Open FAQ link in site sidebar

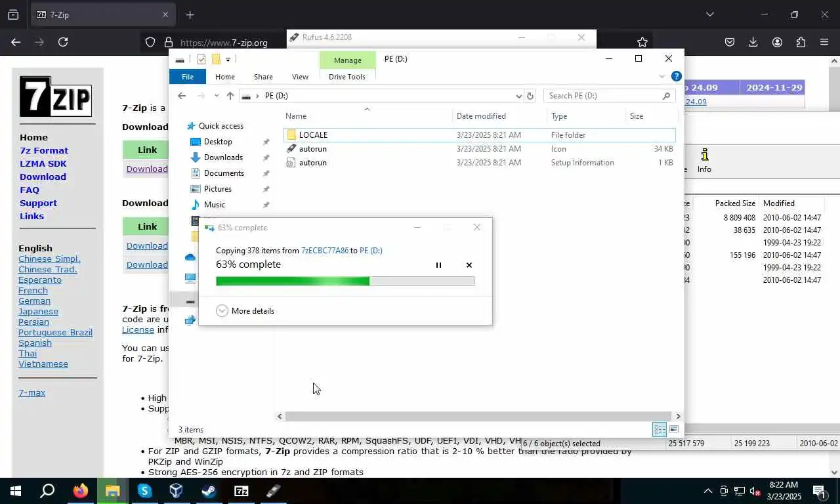point(30,190)
